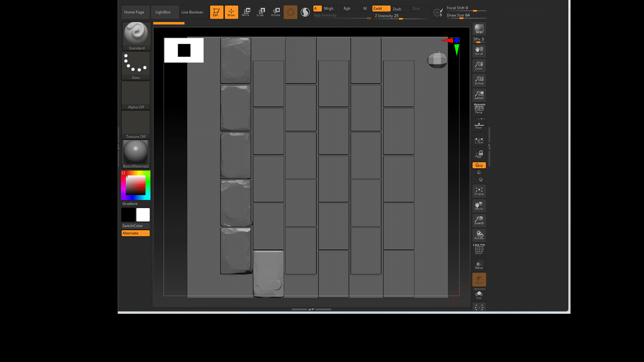This screenshot has height=362, width=644.
Task: Toggle Persp perspective mode
Action: (x=479, y=109)
